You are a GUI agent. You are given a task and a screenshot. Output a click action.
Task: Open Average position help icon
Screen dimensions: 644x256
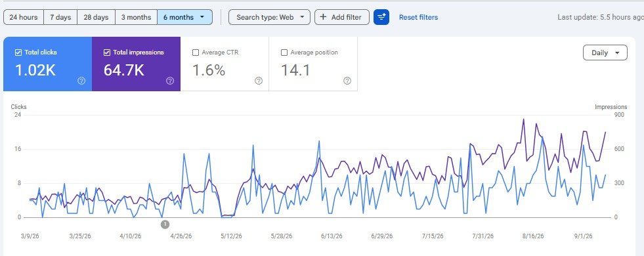(x=347, y=81)
